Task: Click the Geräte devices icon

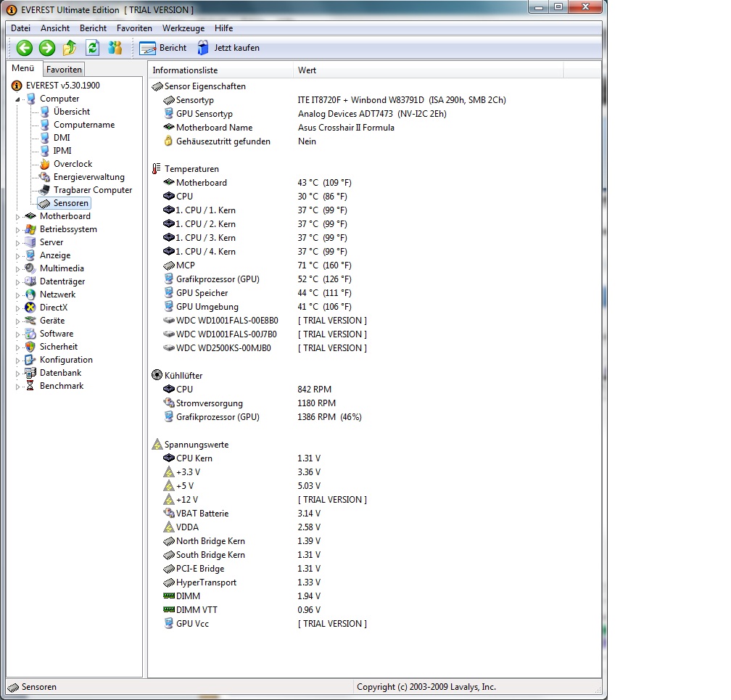Action: (30, 321)
